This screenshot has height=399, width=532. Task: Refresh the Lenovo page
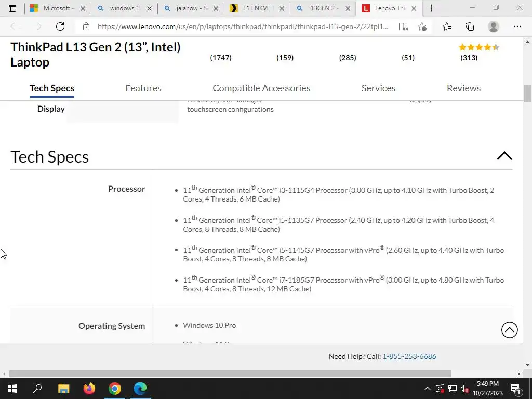[x=60, y=26]
